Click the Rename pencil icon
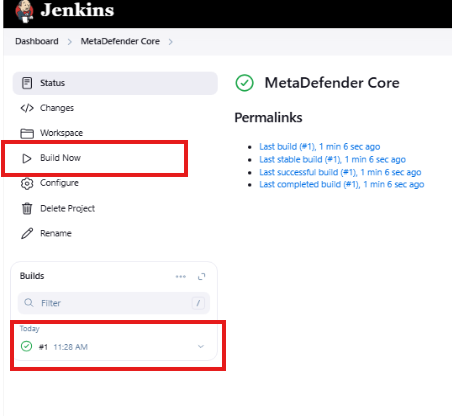 point(27,233)
